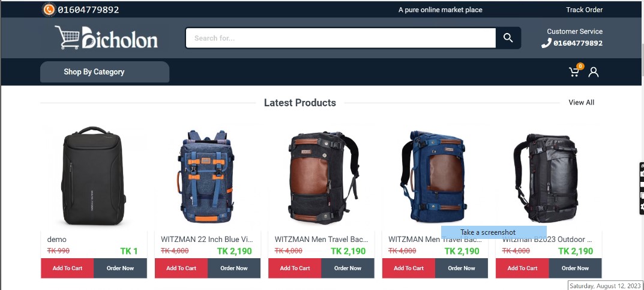Add the demo backpack to cart

[x=67, y=268]
